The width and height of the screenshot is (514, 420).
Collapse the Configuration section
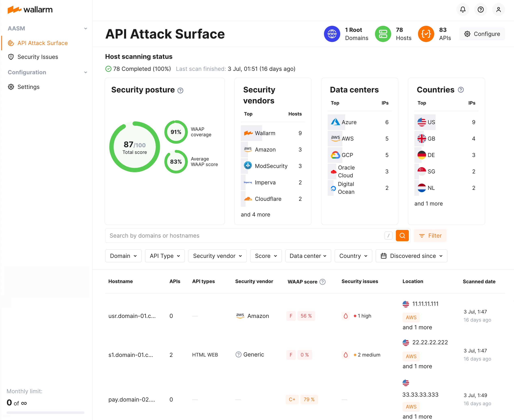click(x=85, y=72)
